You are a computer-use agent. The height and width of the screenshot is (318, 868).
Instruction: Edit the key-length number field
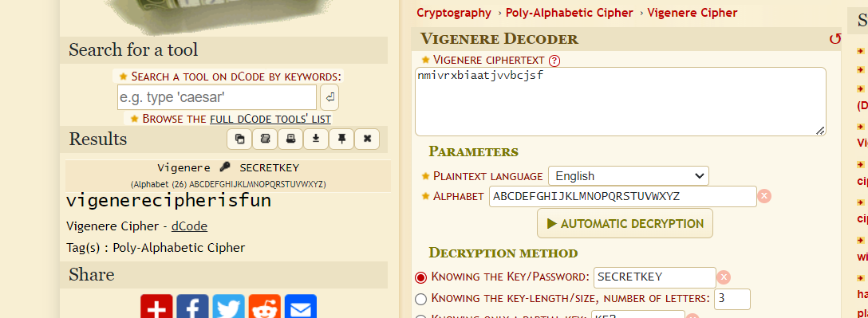tap(732, 299)
